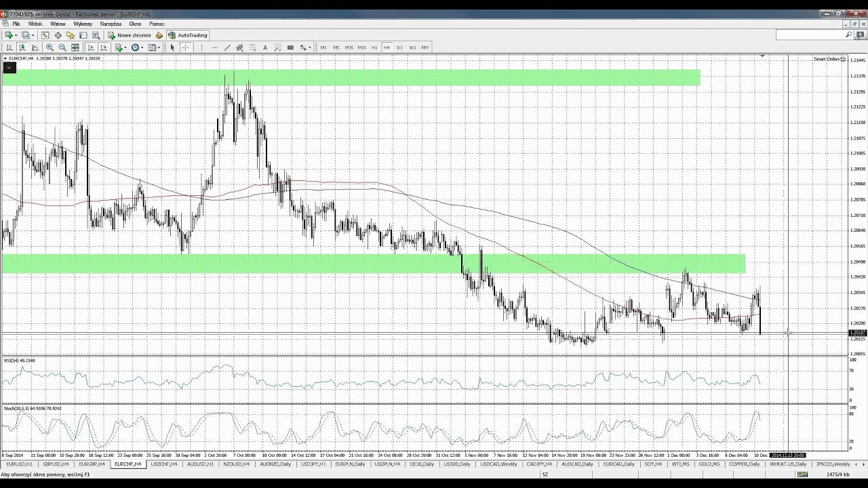Switch timeframe to H1
The image size is (868, 488).
point(374,47)
